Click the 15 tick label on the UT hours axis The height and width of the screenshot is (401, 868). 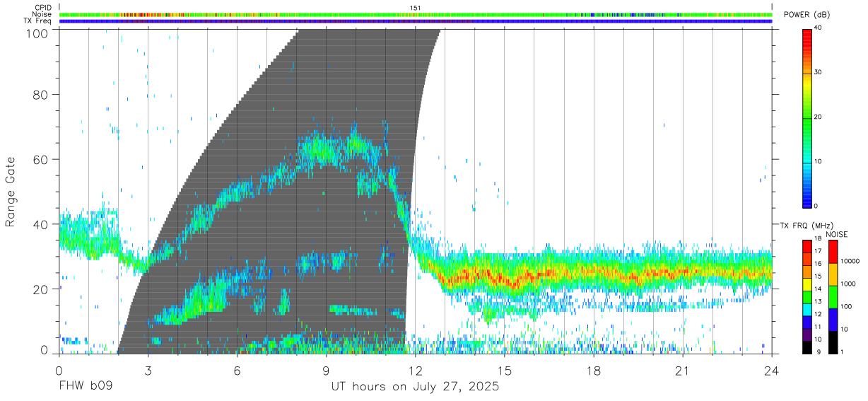(504, 370)
